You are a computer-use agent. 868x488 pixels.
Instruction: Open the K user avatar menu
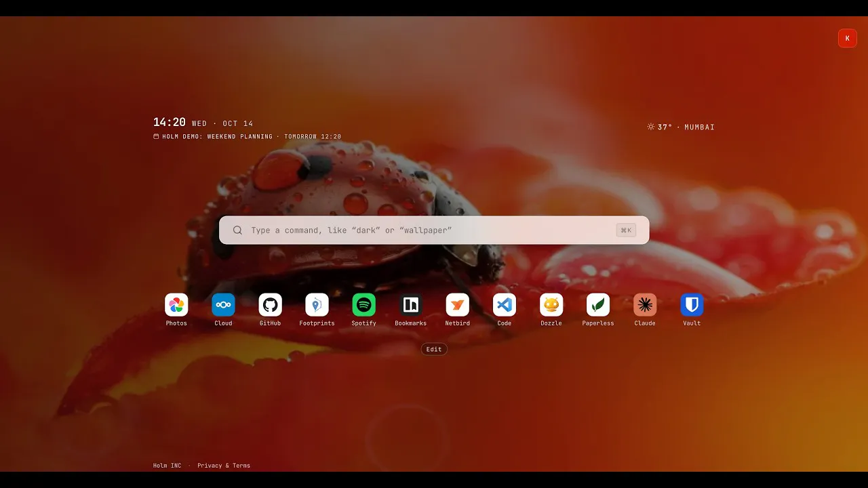(848, 39)
